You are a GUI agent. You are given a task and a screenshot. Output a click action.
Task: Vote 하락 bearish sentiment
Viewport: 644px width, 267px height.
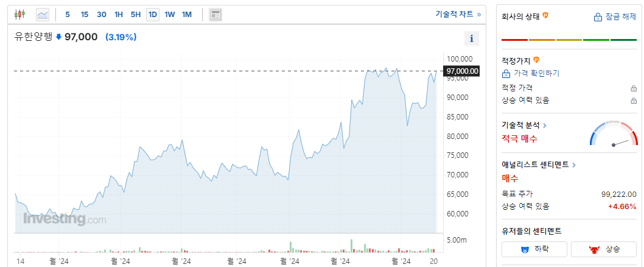click(534, 249)
